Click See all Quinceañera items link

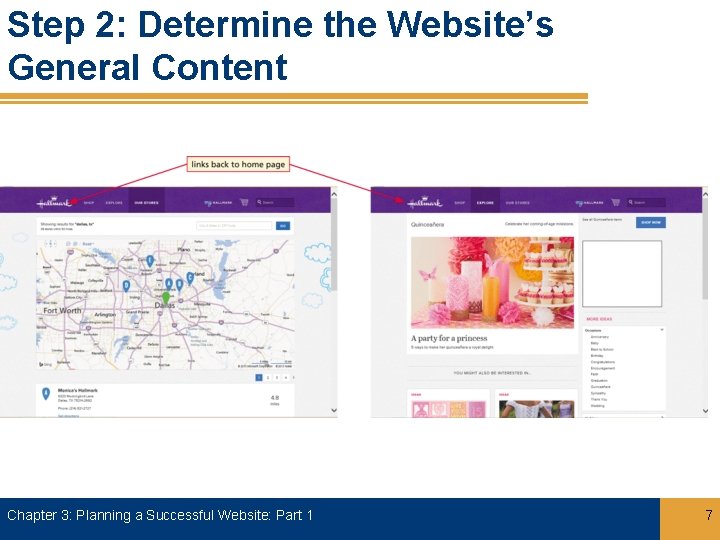tap(602, 220)
